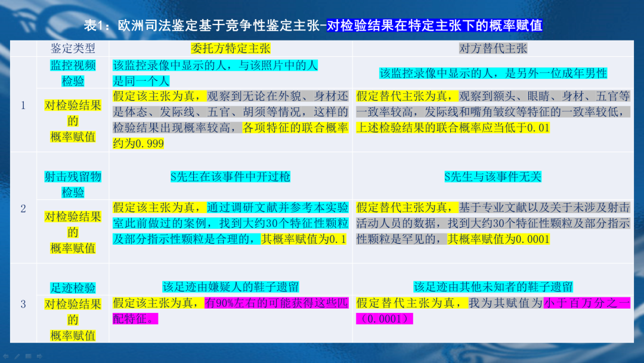
Task: Advance to the next slide with the right arrow
Action: click(x=39, y=356)
